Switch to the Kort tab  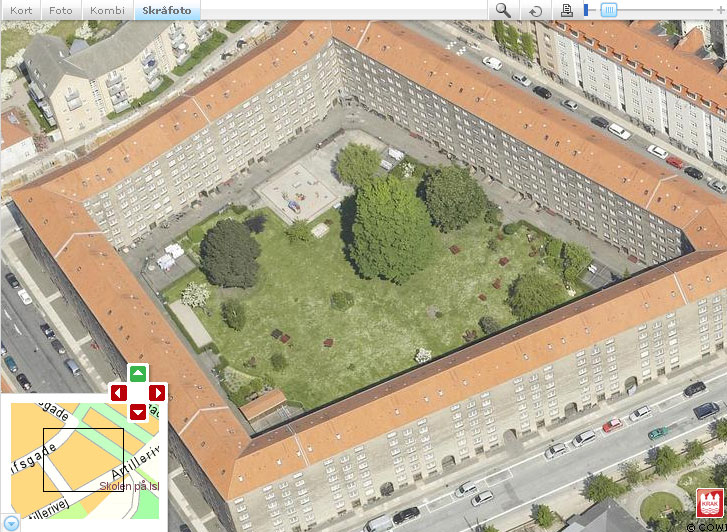(x=21, y=10)
